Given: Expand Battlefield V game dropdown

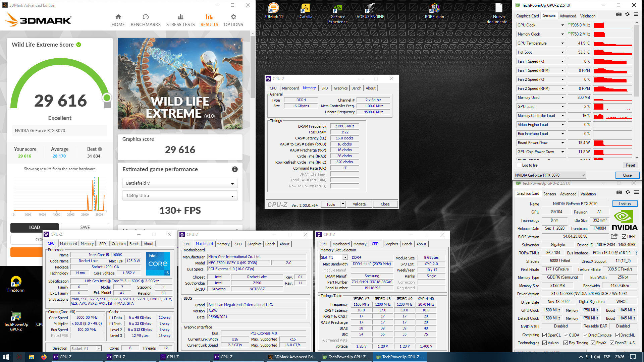Looking at the screenshot, I should (180, 183).
